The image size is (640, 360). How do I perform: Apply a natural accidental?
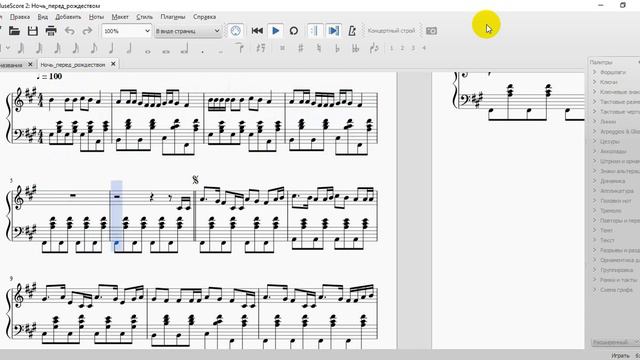[319, 48]
